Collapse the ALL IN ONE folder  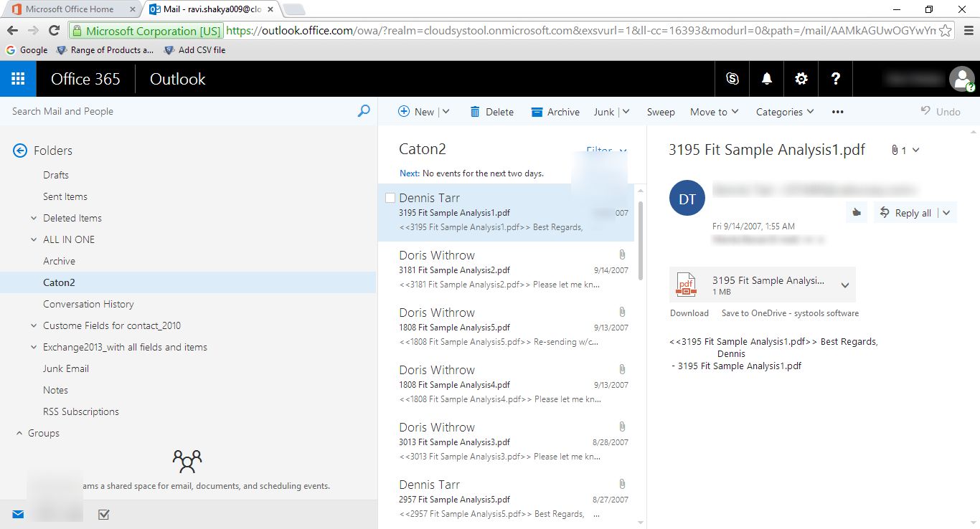[x=34, y=239]
